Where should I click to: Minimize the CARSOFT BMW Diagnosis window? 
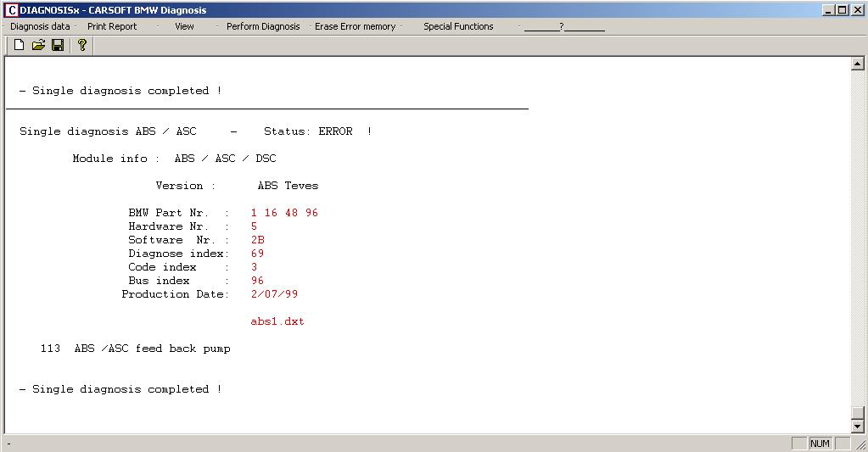(829, 10)
